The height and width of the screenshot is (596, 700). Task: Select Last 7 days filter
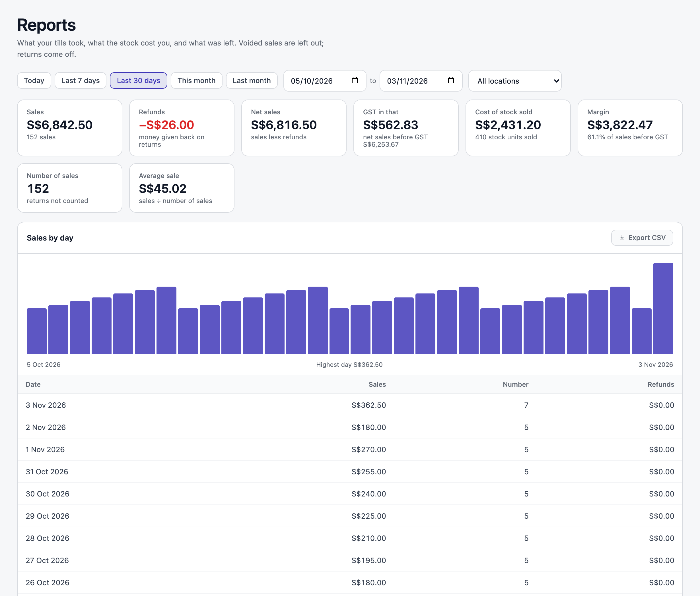click(81, 80)
